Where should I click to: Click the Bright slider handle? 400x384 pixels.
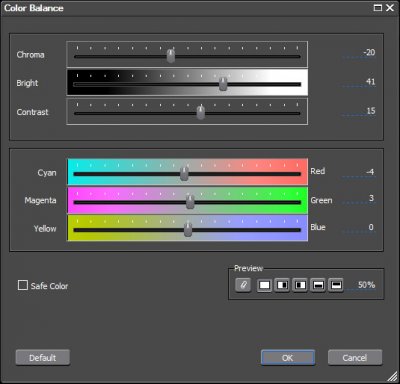click(x=223, y=84)
